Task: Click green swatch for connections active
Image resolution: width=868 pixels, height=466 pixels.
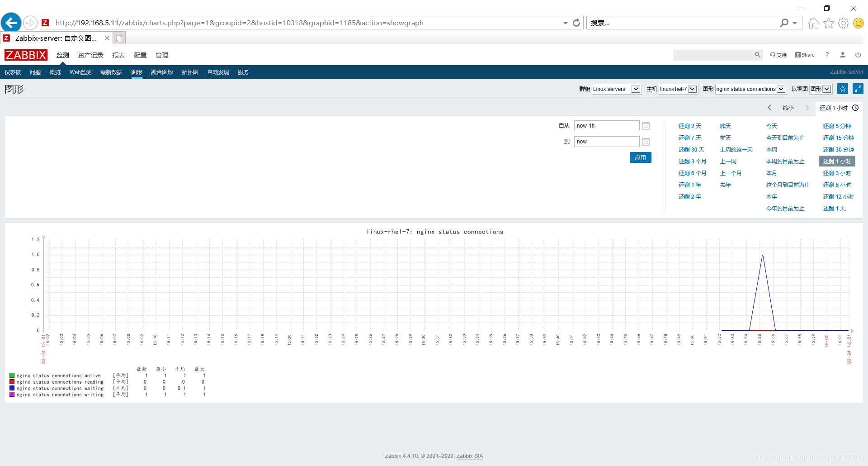Action: coord(12,376)
